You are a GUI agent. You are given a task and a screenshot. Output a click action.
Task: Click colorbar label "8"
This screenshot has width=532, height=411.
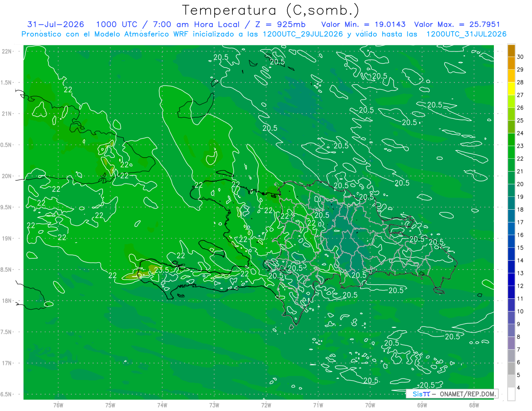click(519, 337)
